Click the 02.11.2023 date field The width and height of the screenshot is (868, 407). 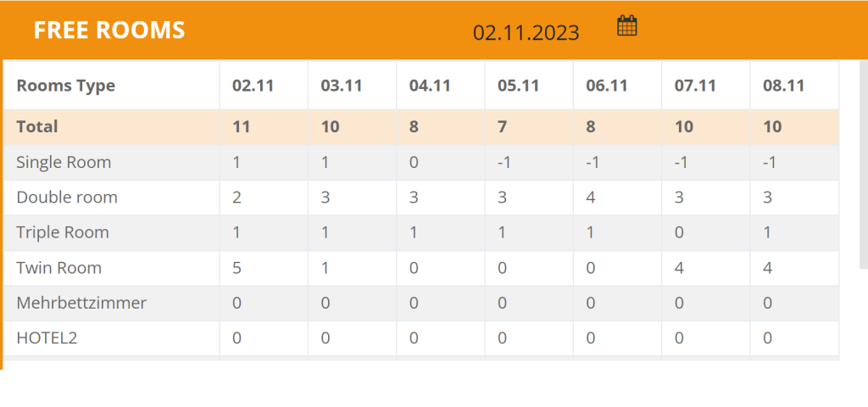[526, 33]
